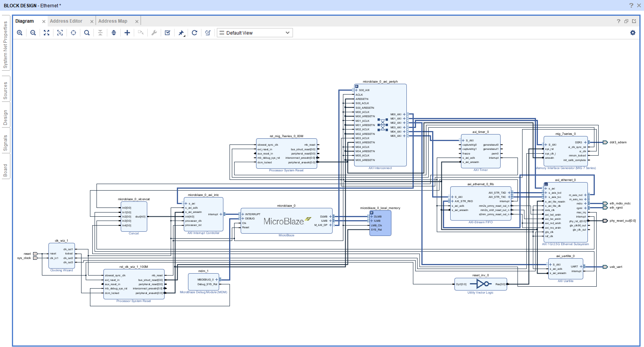Click the Zoom Fit icon
The width and height of the screenshot is (644, 347).
pos(47,33)
